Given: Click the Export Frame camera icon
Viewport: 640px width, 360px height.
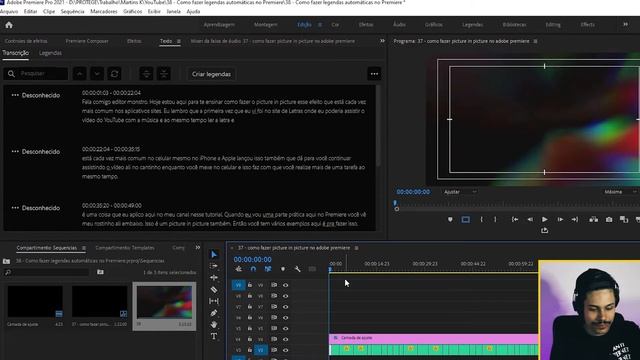Looking at the screenshot, I should point(609,220).
